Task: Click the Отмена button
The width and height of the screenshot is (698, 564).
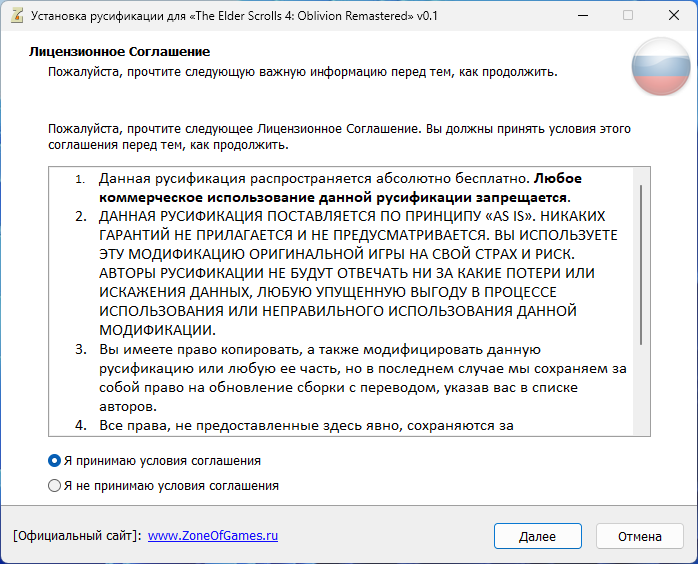Action: pyautogui.click(x=639, y=536)
